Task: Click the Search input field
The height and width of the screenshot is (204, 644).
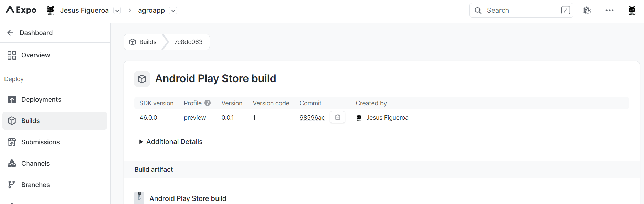Action: [x=521, y=10]
